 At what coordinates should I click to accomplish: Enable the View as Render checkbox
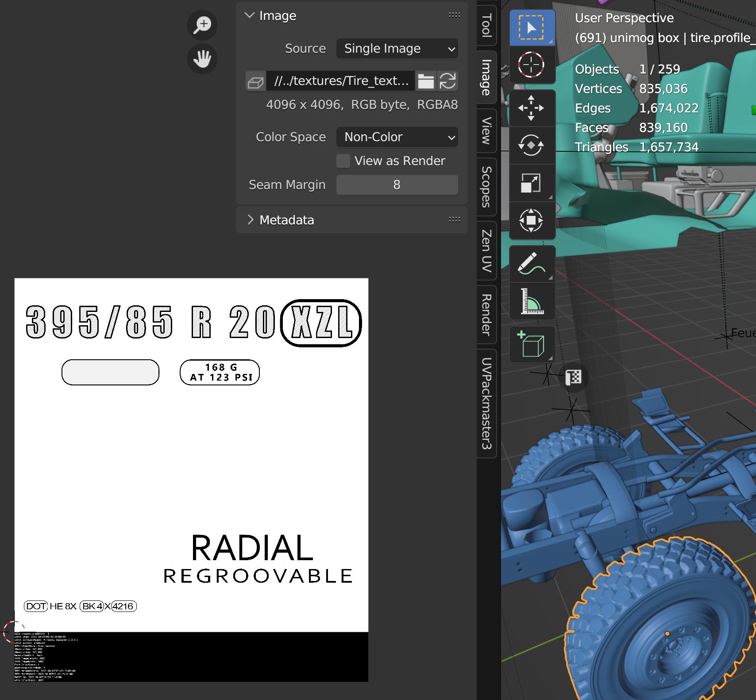tap(343, 161)
